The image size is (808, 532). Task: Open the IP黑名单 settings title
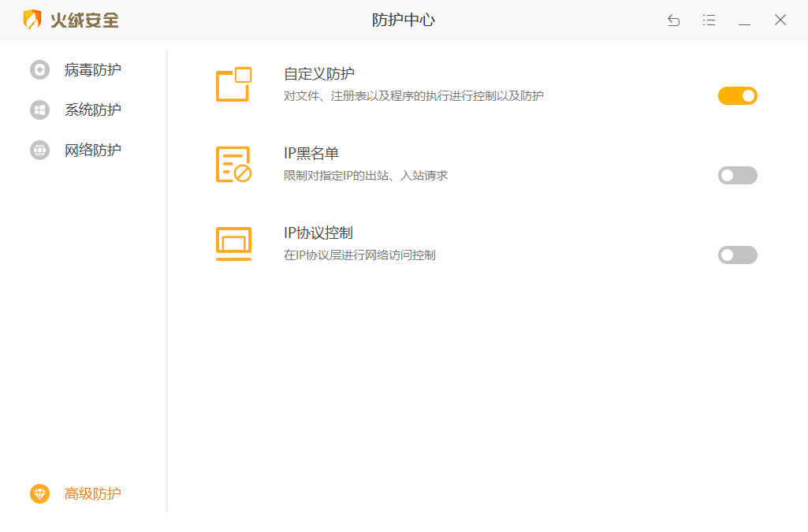[311, 154]
